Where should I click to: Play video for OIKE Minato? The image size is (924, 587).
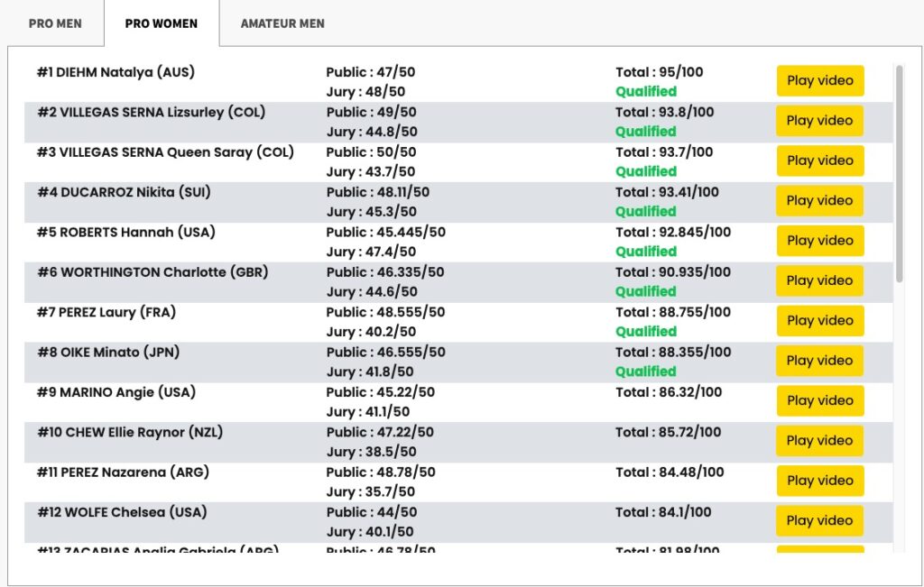(819, 361)
